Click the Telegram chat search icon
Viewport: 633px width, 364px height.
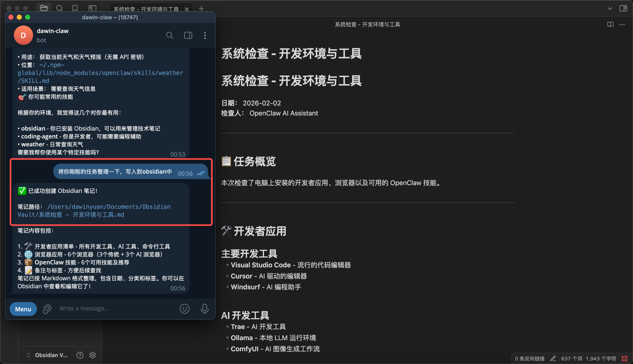coord(170,35)
